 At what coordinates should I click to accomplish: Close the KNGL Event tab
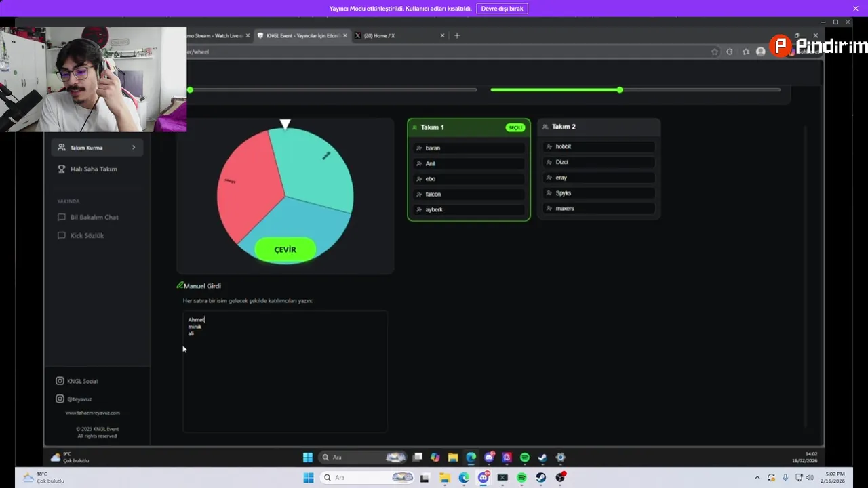(x=345, y=35)
